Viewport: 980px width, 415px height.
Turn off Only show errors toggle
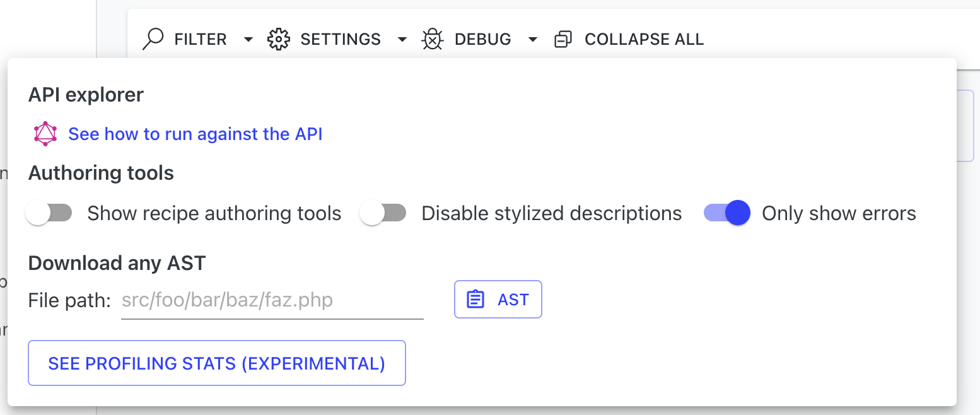point(727,213)
